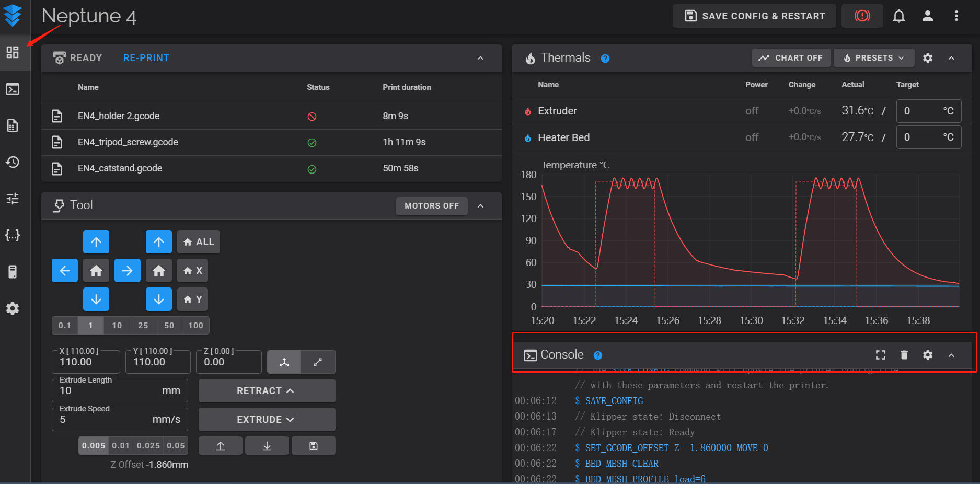The height and width of the screenshot is (484, 980).
Task: Open the top-right three-dot menu
Action: point(956,16)
